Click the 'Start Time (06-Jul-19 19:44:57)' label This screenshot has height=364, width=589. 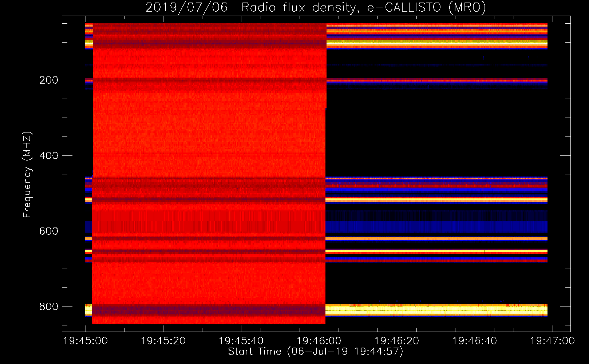click(316, 352)
